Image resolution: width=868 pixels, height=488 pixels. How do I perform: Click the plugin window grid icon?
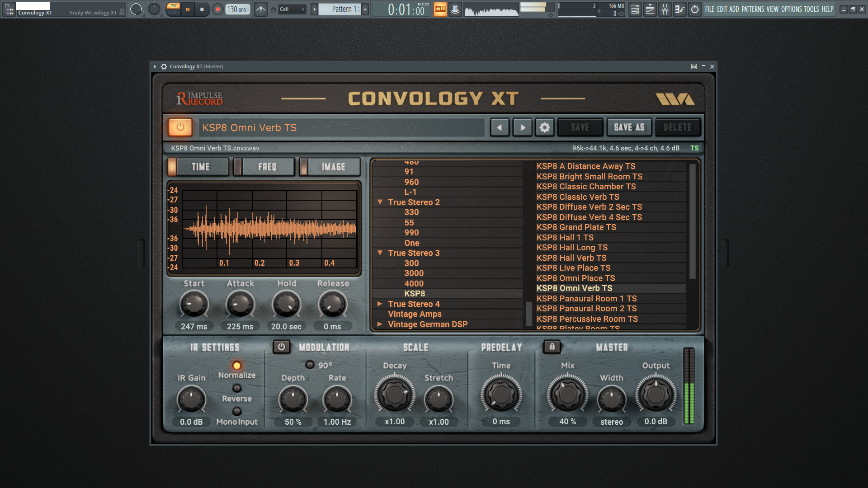tap(693, 66)
